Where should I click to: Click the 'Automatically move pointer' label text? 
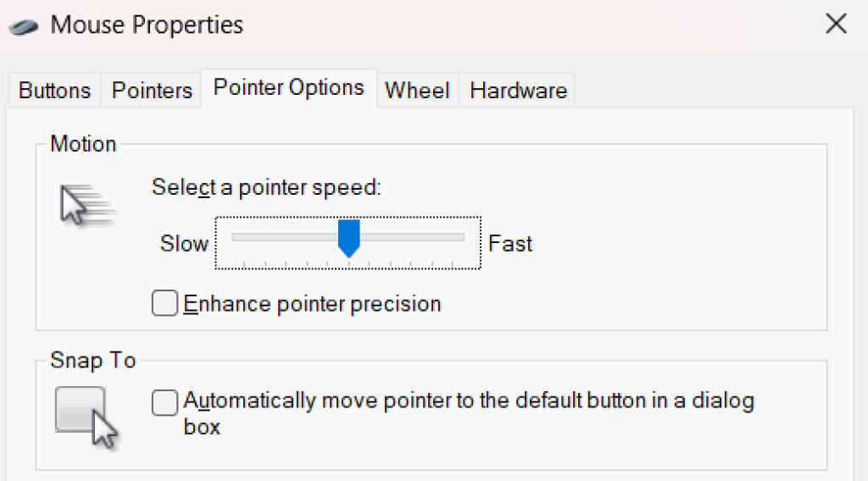click(468, 401)
